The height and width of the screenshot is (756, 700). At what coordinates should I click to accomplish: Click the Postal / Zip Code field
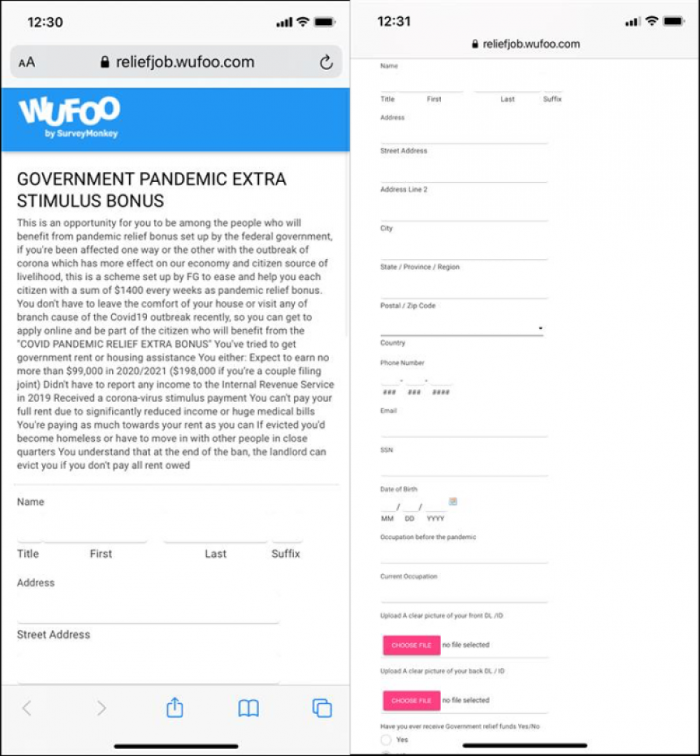pyautogui.click(x=464, y=289)
